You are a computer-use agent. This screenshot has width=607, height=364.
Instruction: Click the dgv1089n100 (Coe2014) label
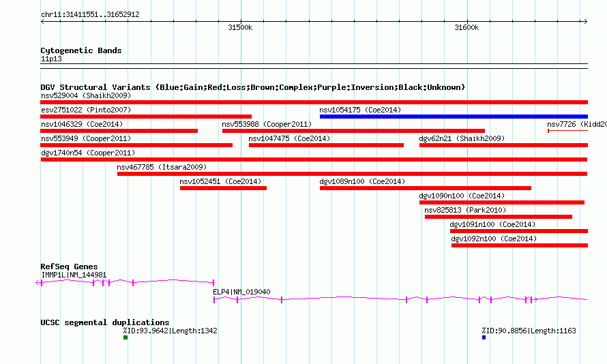[x=362, y=181]
